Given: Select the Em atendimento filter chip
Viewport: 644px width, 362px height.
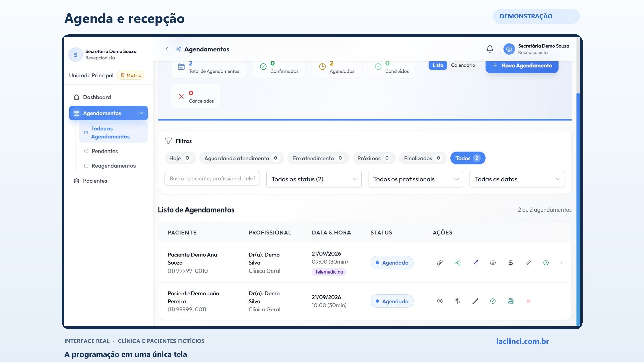Looking at the screenshot, I should [318, 158].
